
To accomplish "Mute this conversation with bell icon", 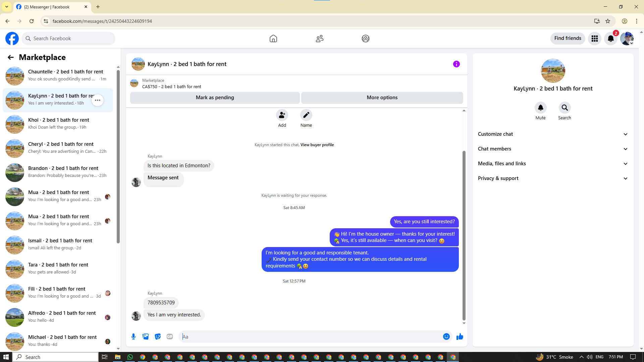I will pyautogui.click(x=540, y=108).
